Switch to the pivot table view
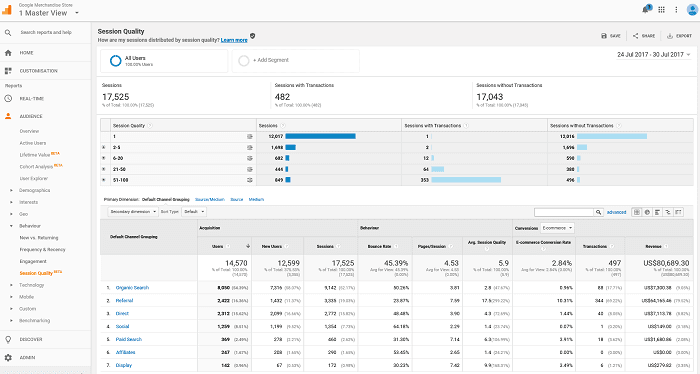The image size is (700, 374). 679,212
